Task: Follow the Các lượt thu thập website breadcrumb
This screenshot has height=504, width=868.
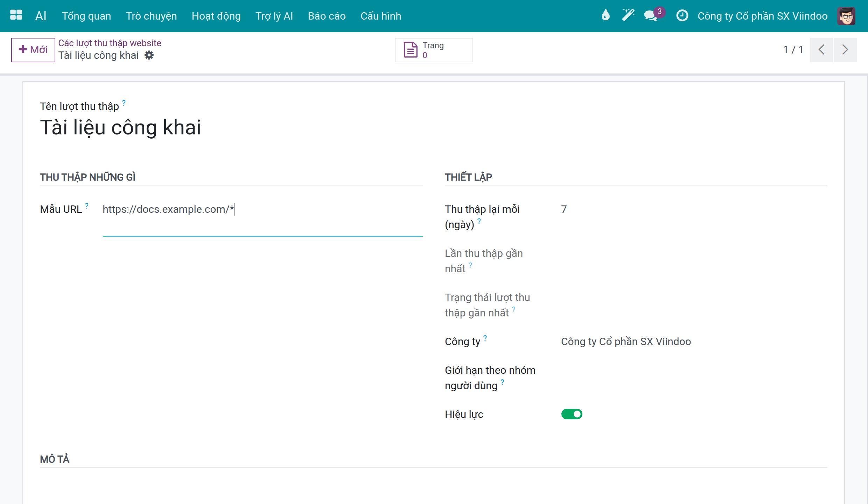Action: [110, 43]
